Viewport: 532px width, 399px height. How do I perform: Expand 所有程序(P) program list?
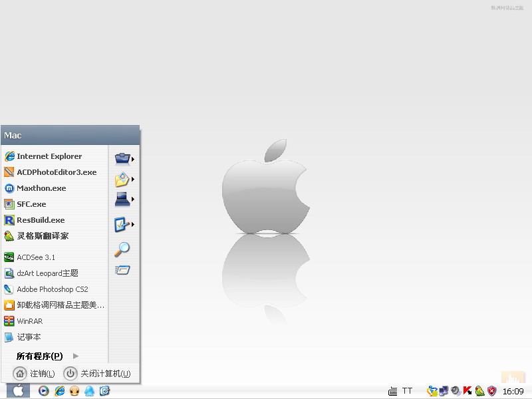pos(47,356)
